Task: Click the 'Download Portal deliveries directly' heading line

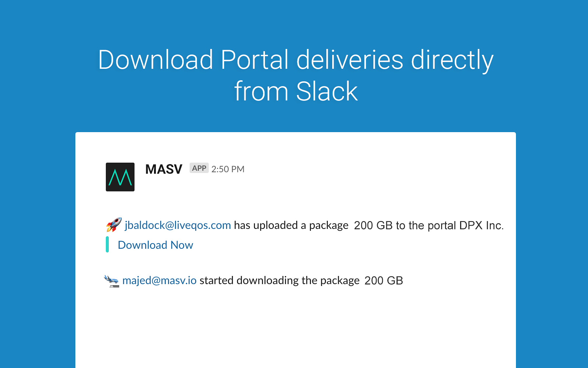Action: tap(296, 60)
